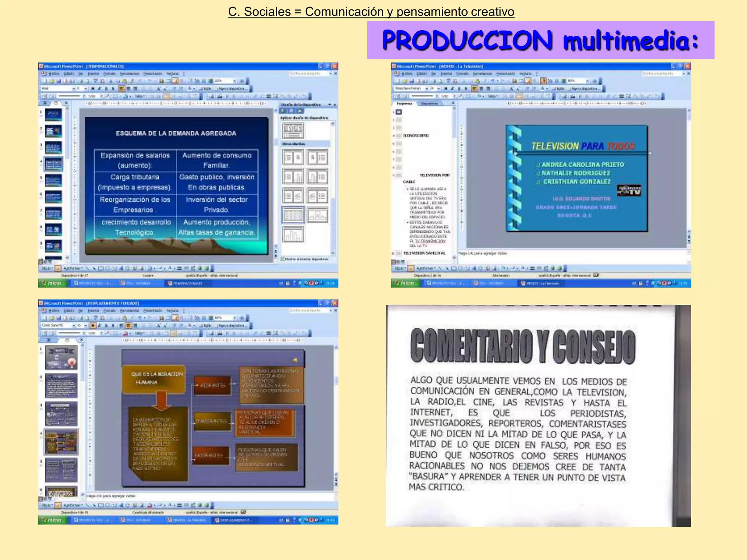Switch to Esquema tab in La Televisión window
The width and height of the screenshot is (747, 560).
405,104
